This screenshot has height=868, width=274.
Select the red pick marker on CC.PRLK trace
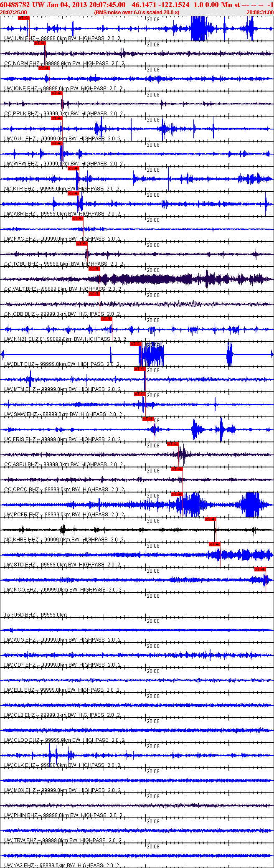[56, 93]
